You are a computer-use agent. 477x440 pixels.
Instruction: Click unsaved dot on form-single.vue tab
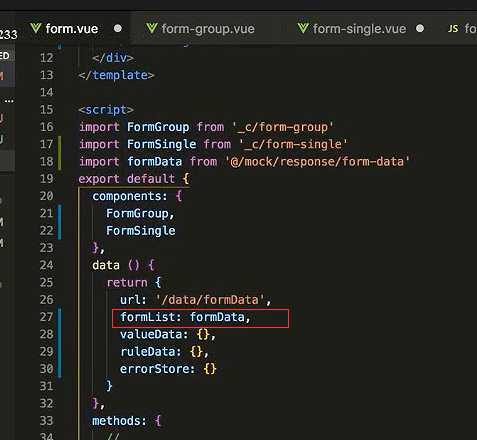[420, 28]
